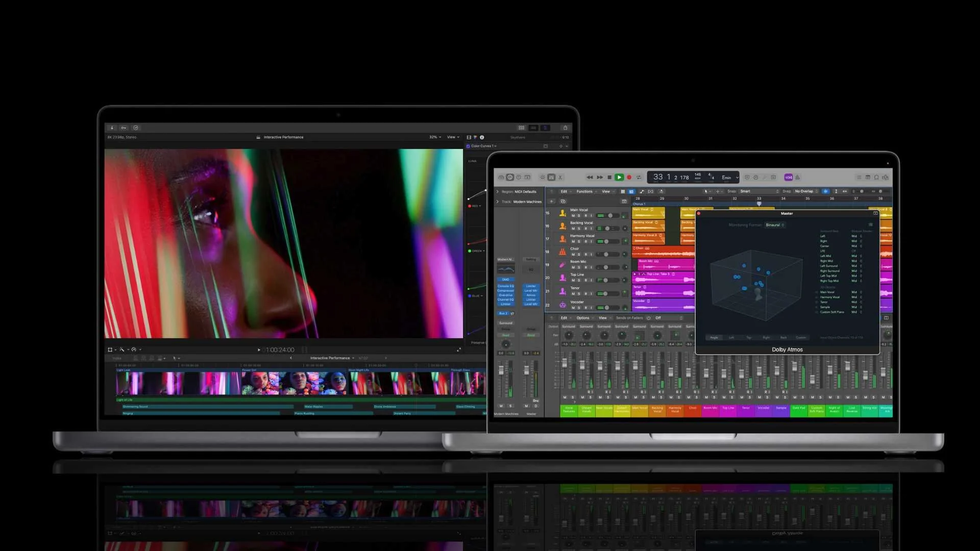Solo the Backing Vocal track
This screenshot has width=980, height=551.
point(579,229)
